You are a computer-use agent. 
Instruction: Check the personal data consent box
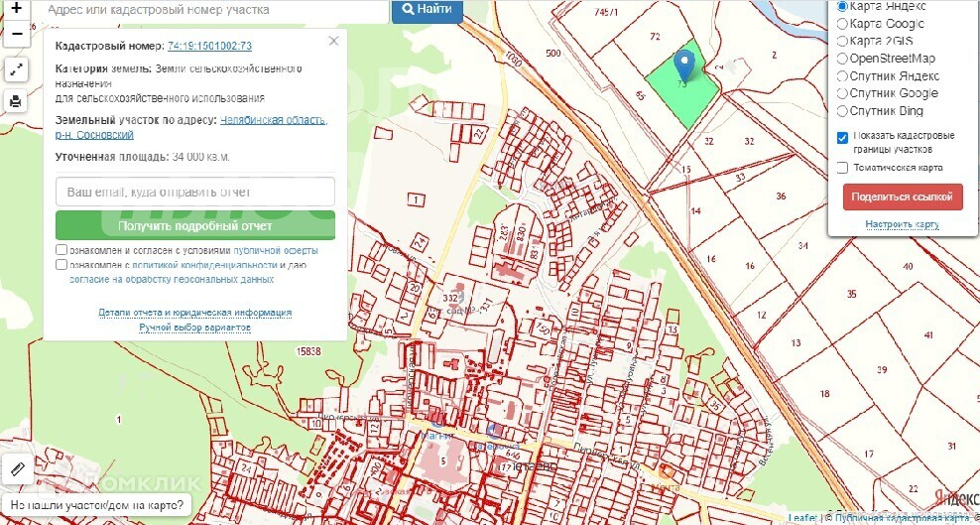tap(61, 264)
